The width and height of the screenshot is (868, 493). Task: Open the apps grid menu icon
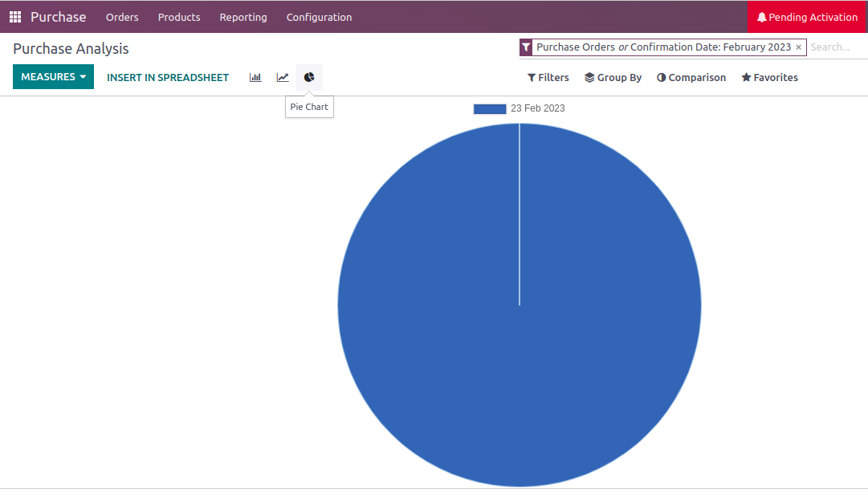click(x=15, y=17)
